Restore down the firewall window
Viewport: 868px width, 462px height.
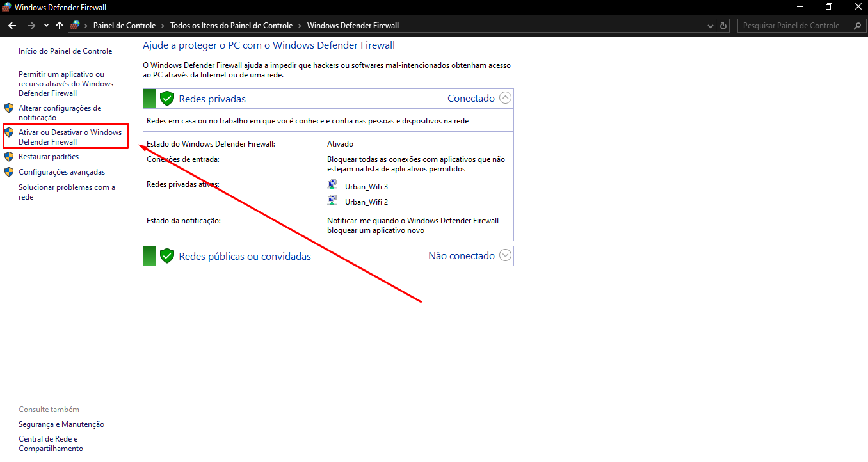[x=829, y=6]
